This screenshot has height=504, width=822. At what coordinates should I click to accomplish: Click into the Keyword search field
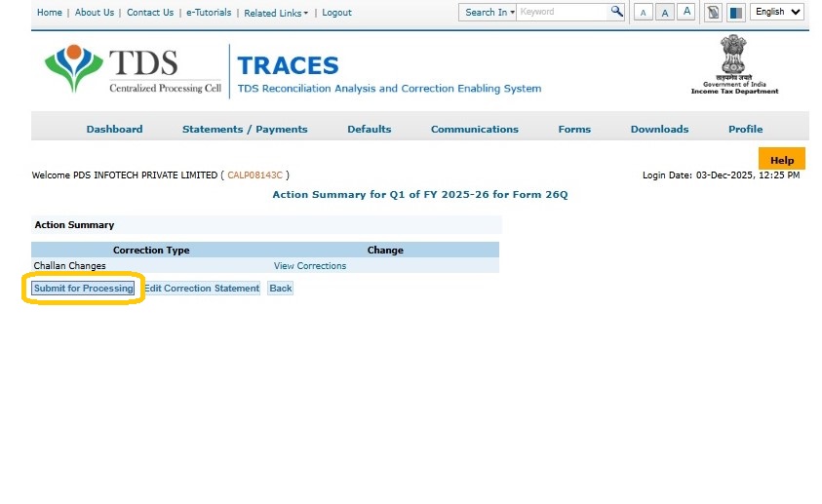563,12
